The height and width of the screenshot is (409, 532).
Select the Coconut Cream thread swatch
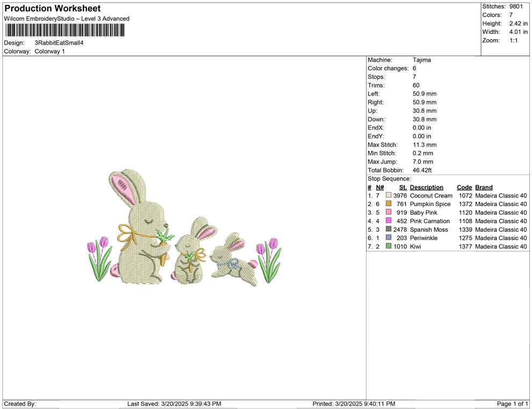point(388,195)
